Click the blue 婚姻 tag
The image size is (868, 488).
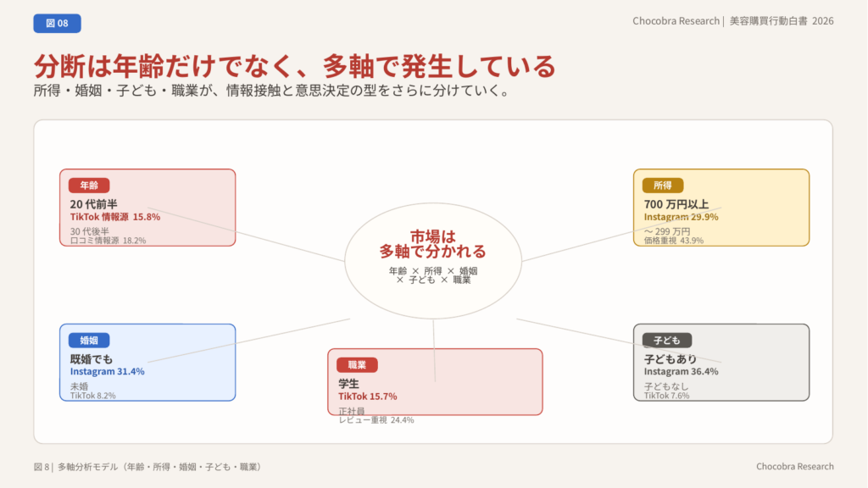pyautogui.click(x=89, y=340)
